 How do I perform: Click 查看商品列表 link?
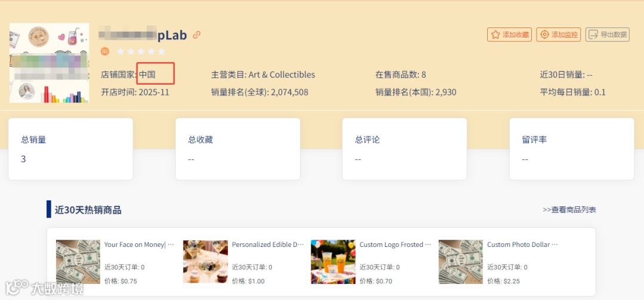569,209
